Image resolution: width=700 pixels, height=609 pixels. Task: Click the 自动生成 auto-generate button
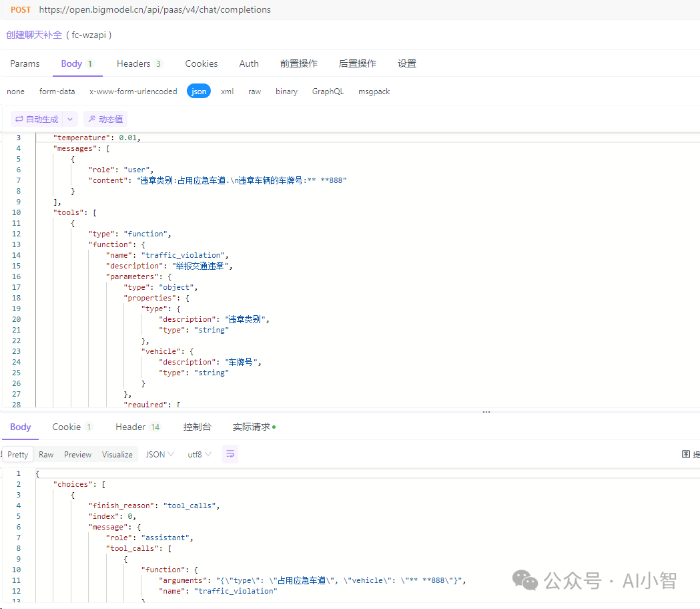(x=37, y=119)
